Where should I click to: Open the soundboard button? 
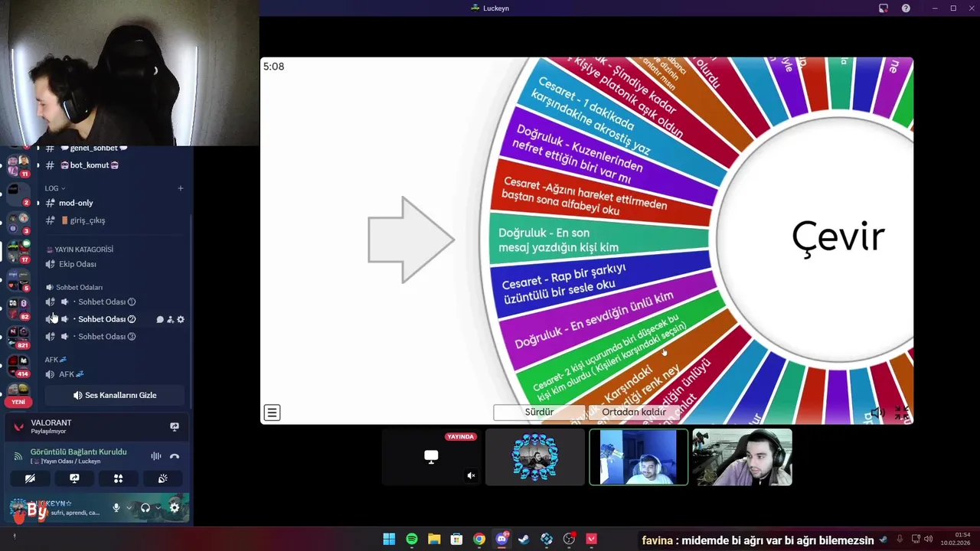162,478
